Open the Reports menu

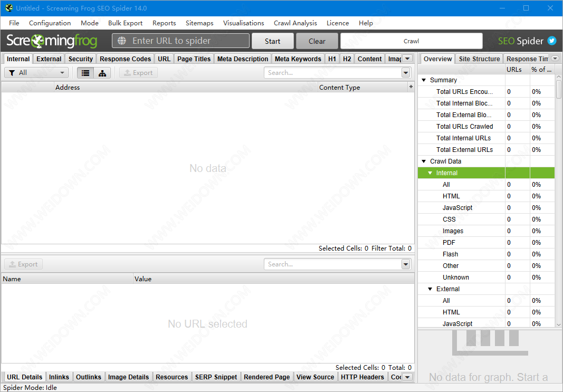tap(164, 23)
